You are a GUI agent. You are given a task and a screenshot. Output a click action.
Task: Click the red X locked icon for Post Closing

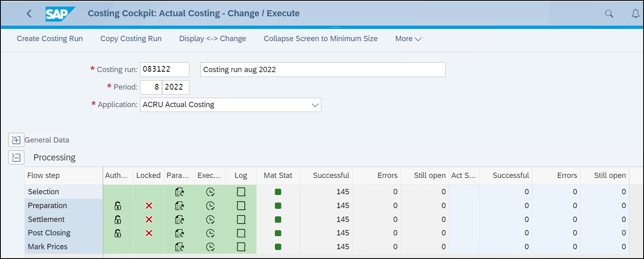coord(149,233)
